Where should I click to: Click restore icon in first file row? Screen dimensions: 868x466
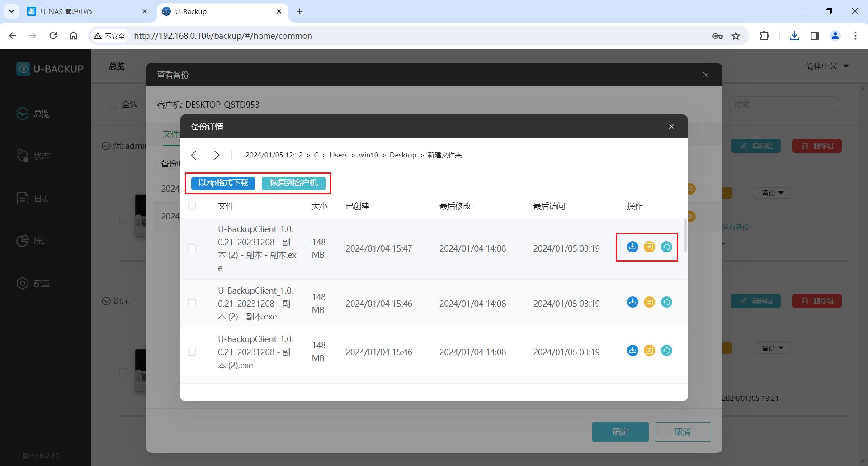(666, 247)
